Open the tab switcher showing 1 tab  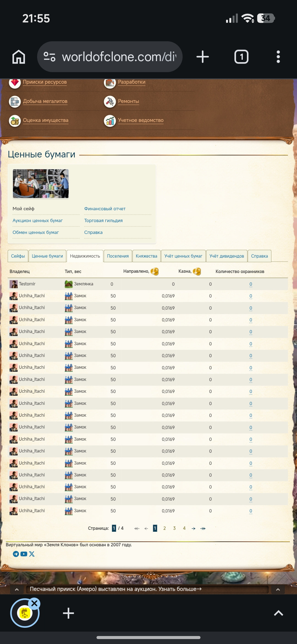[x=241, y=57]
